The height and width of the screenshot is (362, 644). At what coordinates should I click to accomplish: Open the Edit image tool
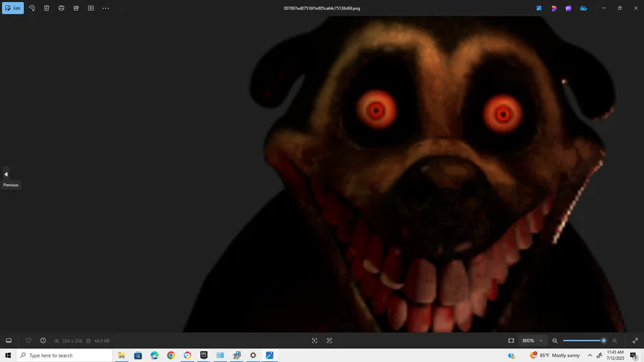(13, 8)
